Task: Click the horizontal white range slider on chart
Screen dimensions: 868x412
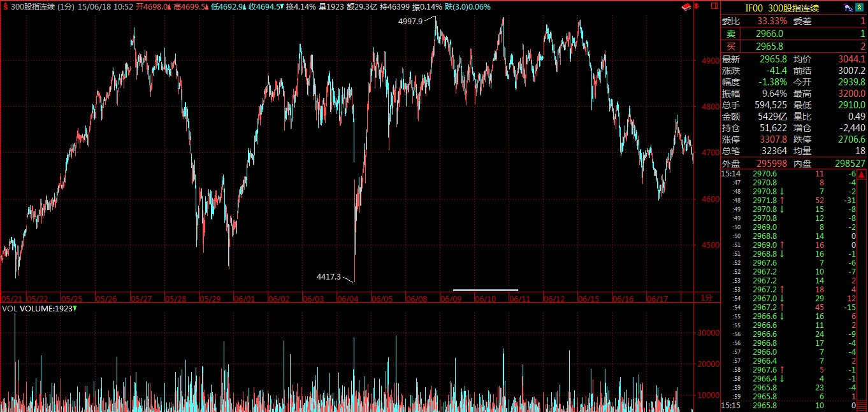Action: 485,290
